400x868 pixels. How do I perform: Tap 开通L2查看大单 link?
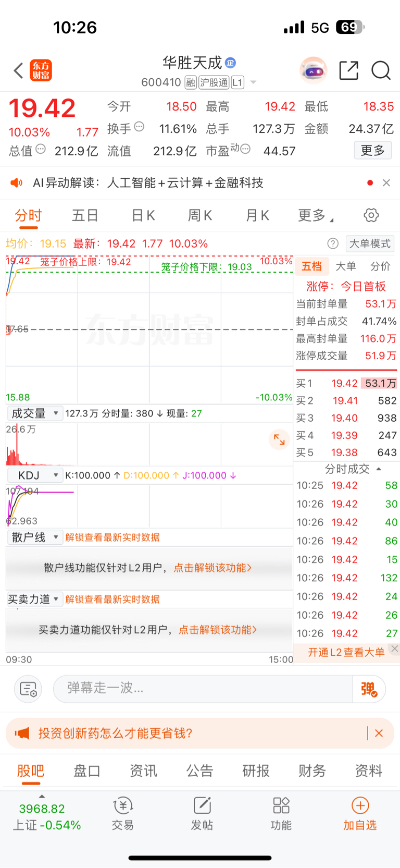346,652
